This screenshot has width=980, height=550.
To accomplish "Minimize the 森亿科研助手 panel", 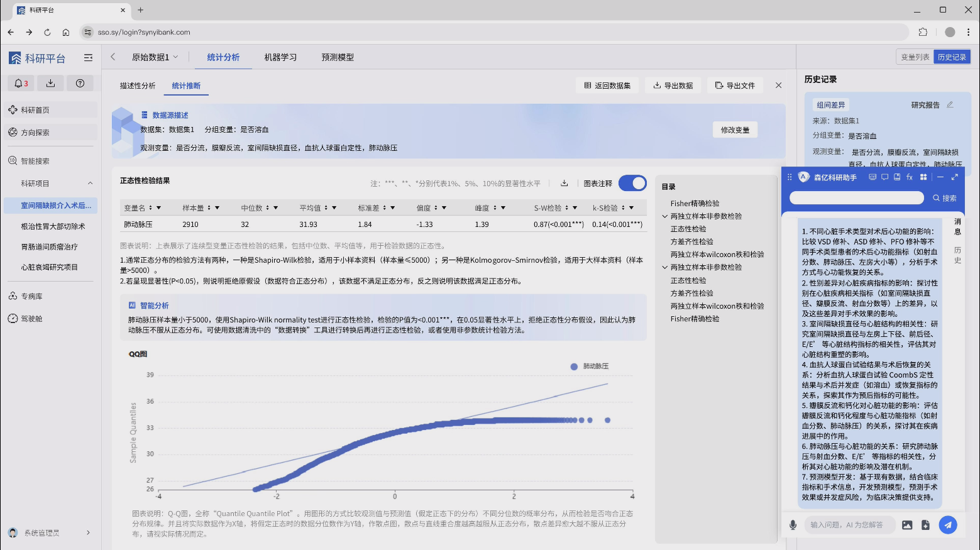I will pos(942,177).
